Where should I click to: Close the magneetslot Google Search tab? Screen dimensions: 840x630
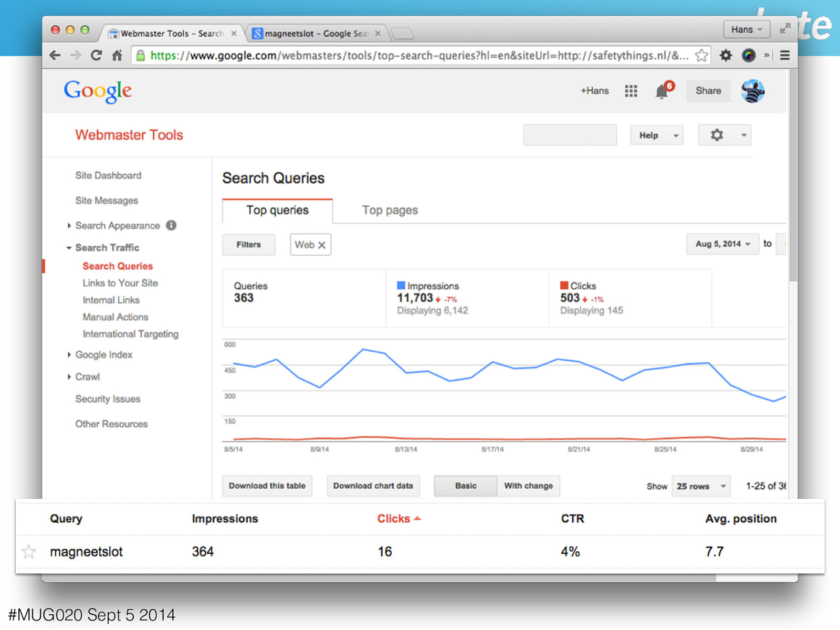click(x=377, y=33)
